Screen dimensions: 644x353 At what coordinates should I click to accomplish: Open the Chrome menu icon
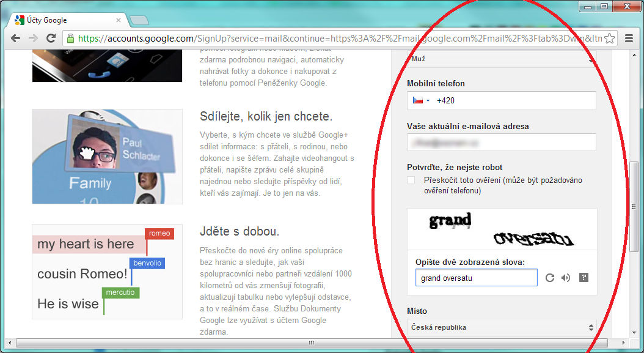click(x=629, y=39)
